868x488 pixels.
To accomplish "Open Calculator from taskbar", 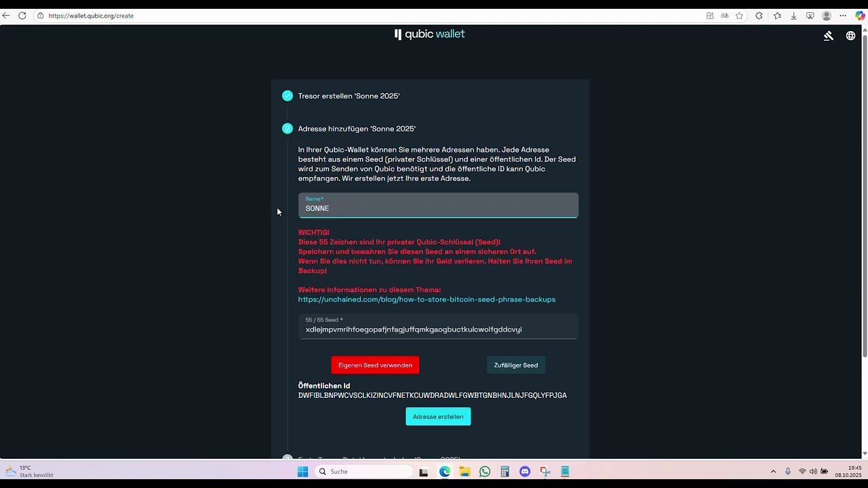I will pyautogui.click(x=505, y=472).
